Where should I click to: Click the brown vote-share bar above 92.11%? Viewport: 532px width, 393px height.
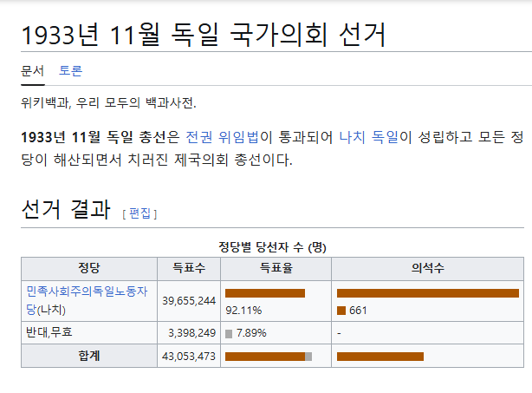click(264, 293)
